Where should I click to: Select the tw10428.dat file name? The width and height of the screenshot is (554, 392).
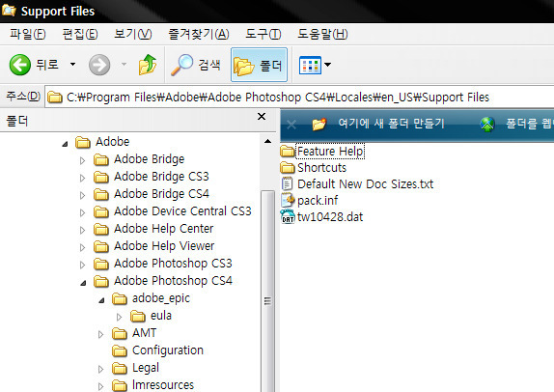330,216
